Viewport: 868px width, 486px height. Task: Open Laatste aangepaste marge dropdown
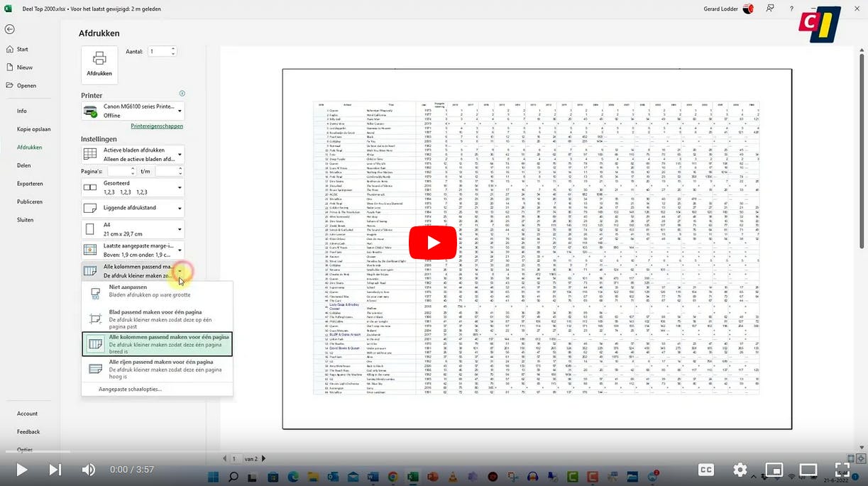point(133,250)
